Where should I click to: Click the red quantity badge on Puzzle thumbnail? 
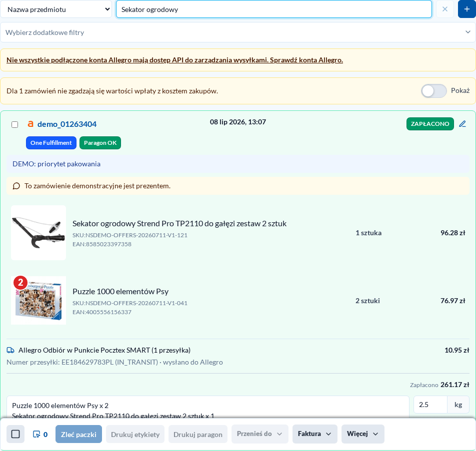click(x=20, y=283)
